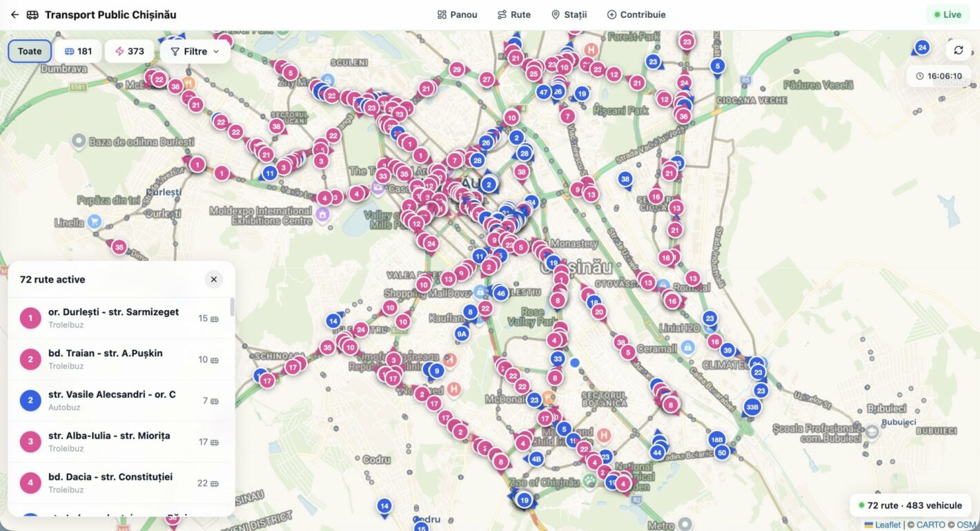Click the bus logo beside Transport Public Chișinău
This screenshot has height=531, width=980.
coord(32,15)
